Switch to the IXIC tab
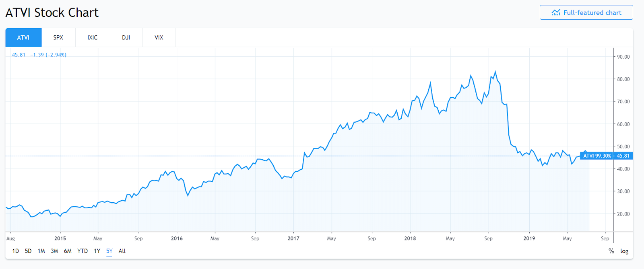 (x=93, y=37)
